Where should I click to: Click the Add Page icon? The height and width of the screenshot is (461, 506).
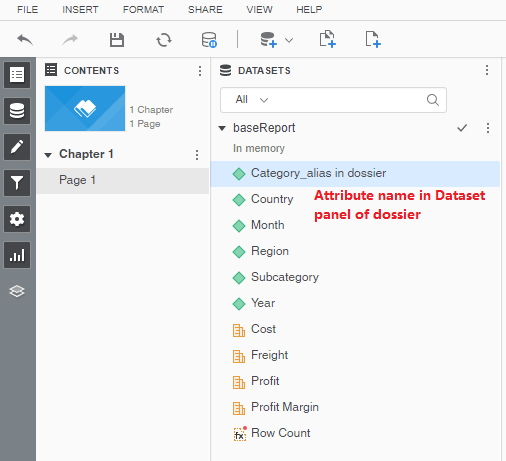[373, 39]
